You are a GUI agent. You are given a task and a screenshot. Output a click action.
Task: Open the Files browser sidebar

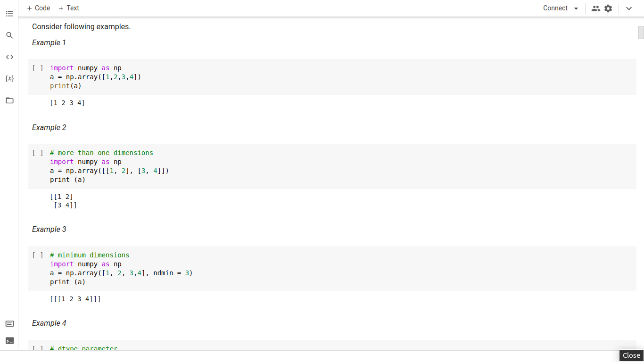pyautogui.click(x=9, y=100)
